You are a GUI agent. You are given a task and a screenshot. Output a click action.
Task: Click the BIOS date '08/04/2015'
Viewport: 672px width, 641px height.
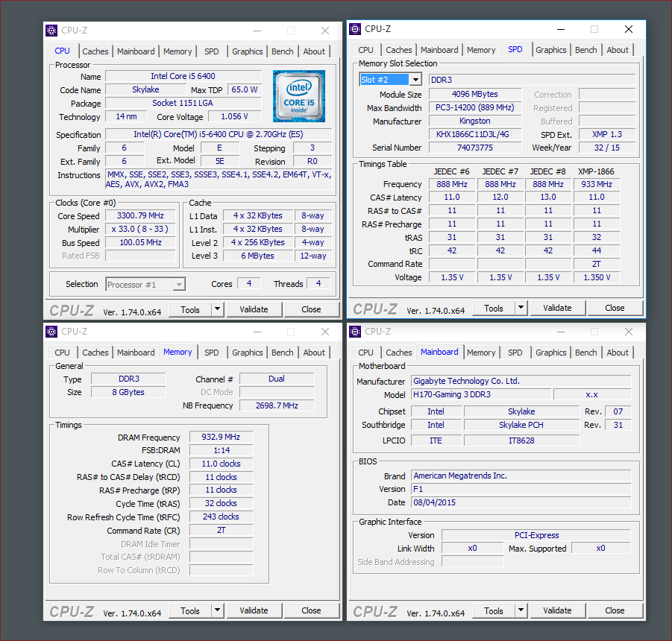point(521,502)
